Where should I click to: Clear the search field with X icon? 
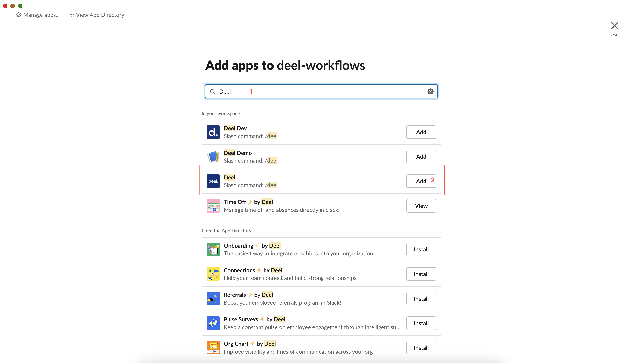click(430, 91)
